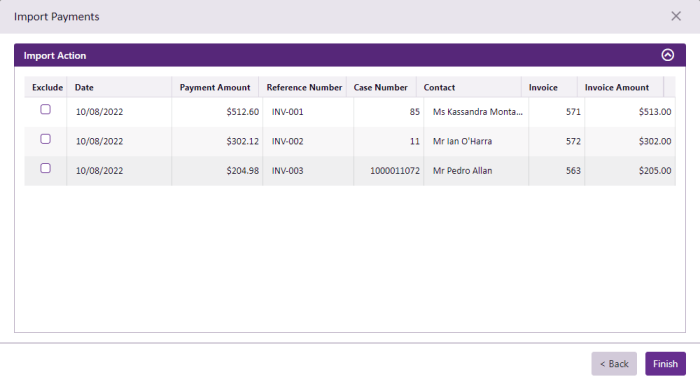Click the Invoice column header
Viewport: 700px width, 384px height.
click(x=549, y=87)
